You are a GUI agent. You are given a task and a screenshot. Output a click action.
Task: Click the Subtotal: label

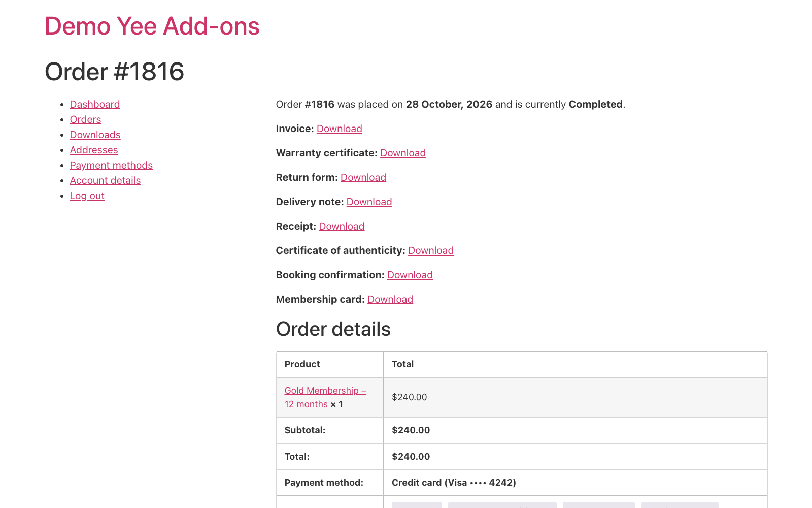(x=305, y=430)
